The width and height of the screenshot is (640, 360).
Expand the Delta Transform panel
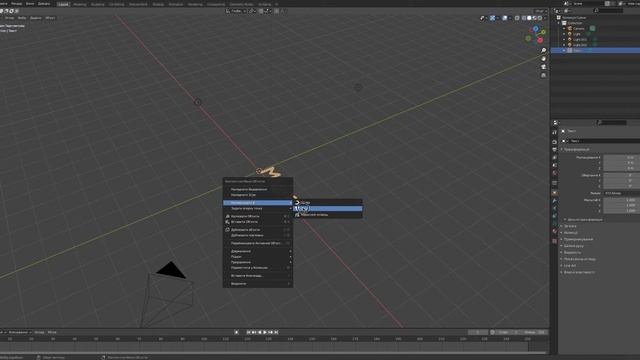click(x=584, y=220)
